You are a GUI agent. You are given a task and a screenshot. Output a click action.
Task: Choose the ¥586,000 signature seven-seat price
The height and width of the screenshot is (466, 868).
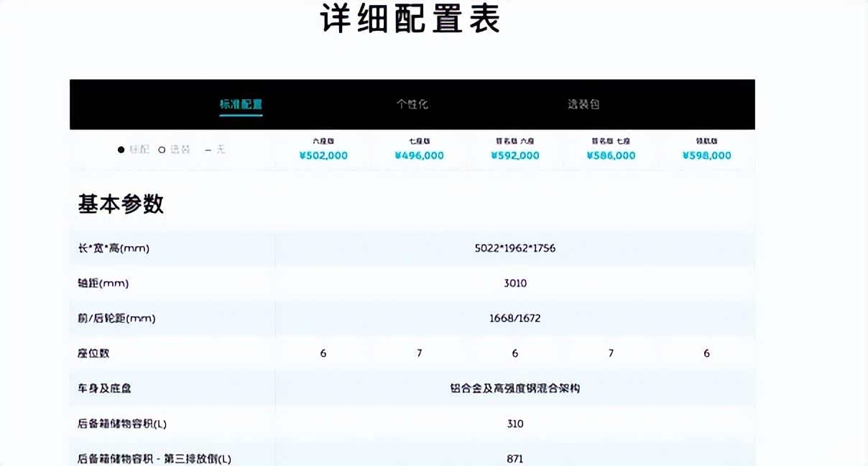pos(611,155)
